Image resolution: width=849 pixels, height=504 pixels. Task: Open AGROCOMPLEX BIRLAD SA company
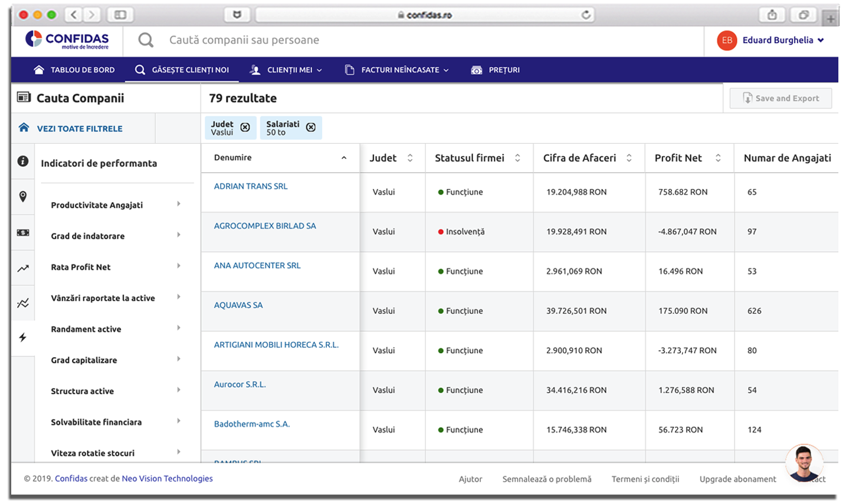pos(265,226)
